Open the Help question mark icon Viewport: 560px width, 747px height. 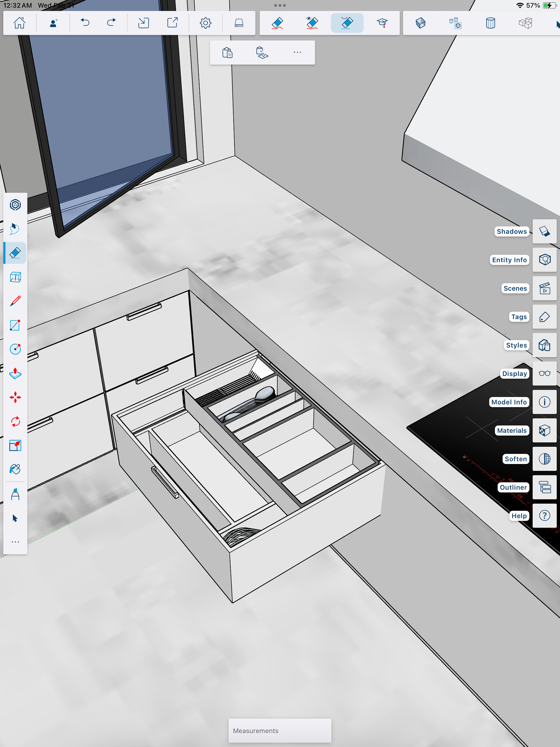(545, 516)
